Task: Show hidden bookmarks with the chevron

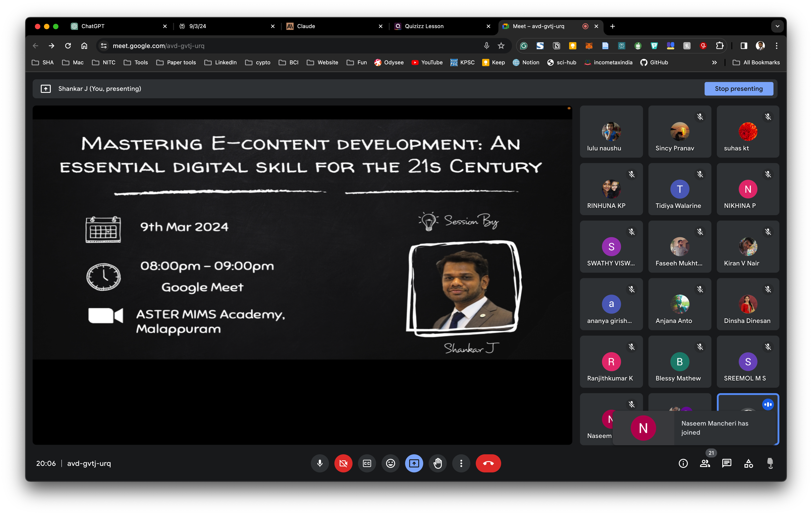Action: click(x=714, y=62)
